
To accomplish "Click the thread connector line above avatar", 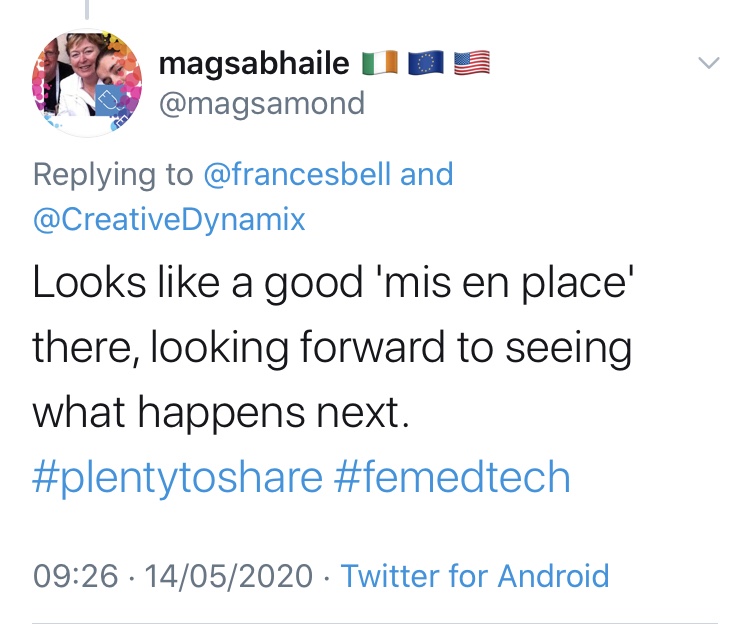I will click(87, 9).
